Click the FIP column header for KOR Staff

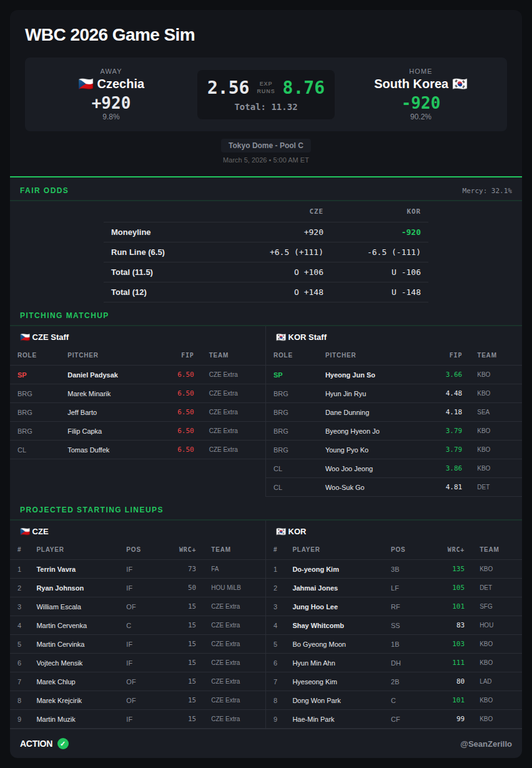coord(456,355)
